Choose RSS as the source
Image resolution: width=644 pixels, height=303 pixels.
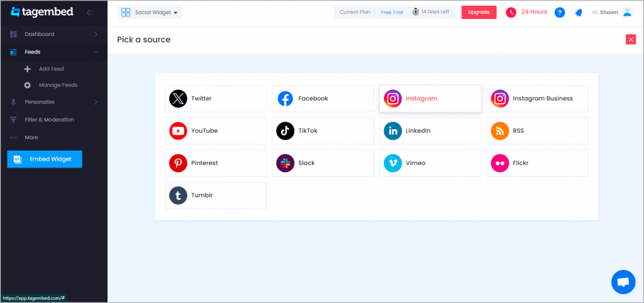[x=537, y=131]
